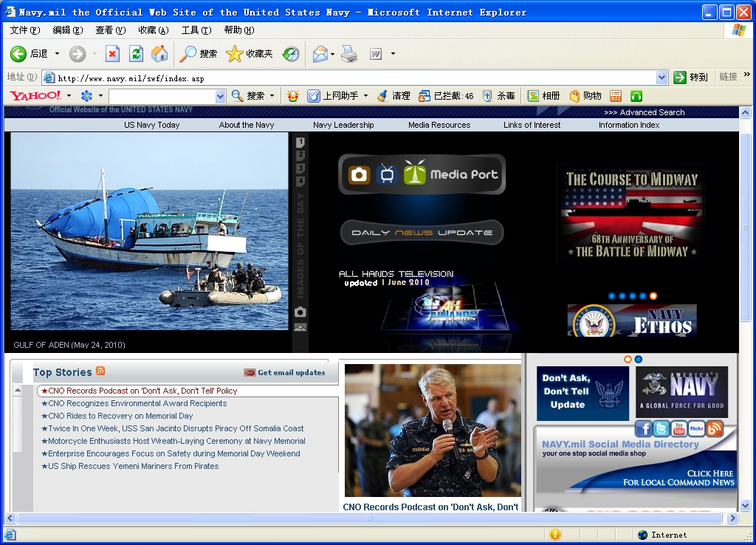Open dropdown arrow next to Edit with Word
Viewport: 756px width, 545px height.
[393, 54]
